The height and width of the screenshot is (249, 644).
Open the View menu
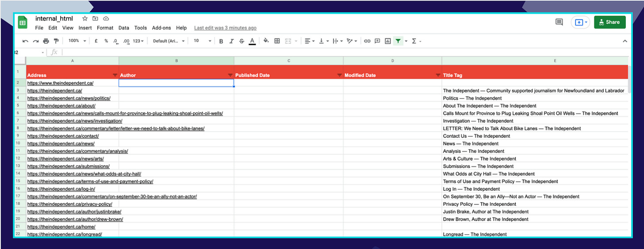[x=68, y=28]
